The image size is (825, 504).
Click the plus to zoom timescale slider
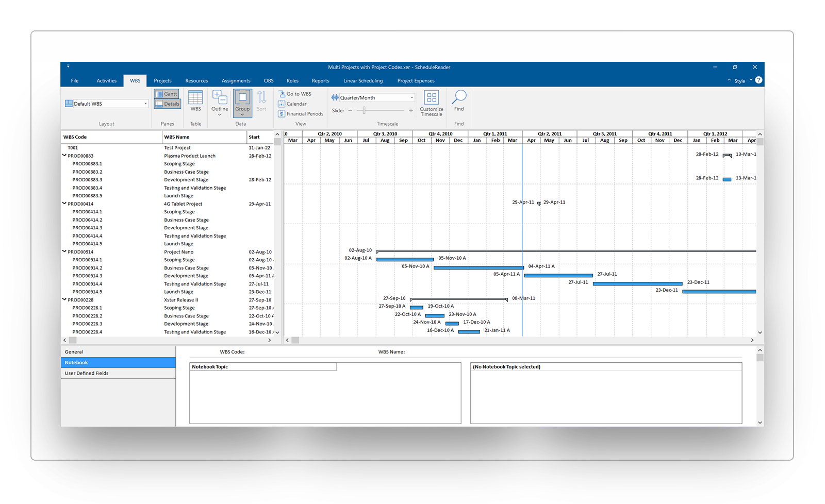pyautogui.click(x=411, y=110)
